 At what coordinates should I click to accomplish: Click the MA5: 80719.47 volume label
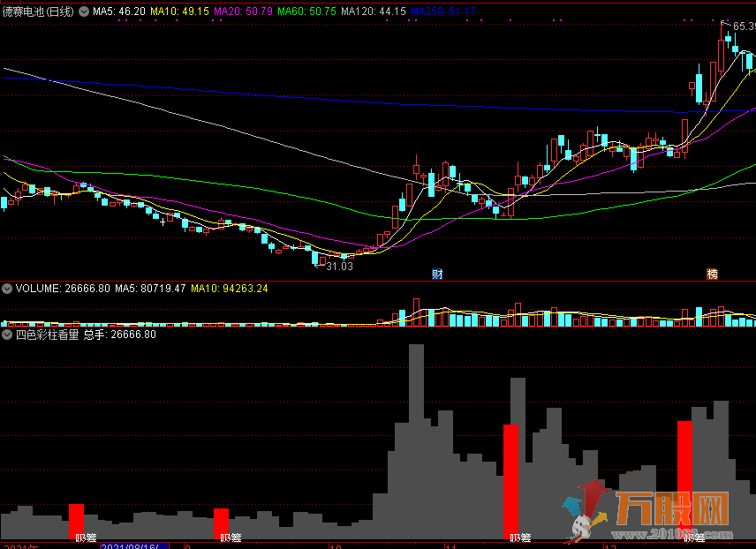[x=148, y=289]
